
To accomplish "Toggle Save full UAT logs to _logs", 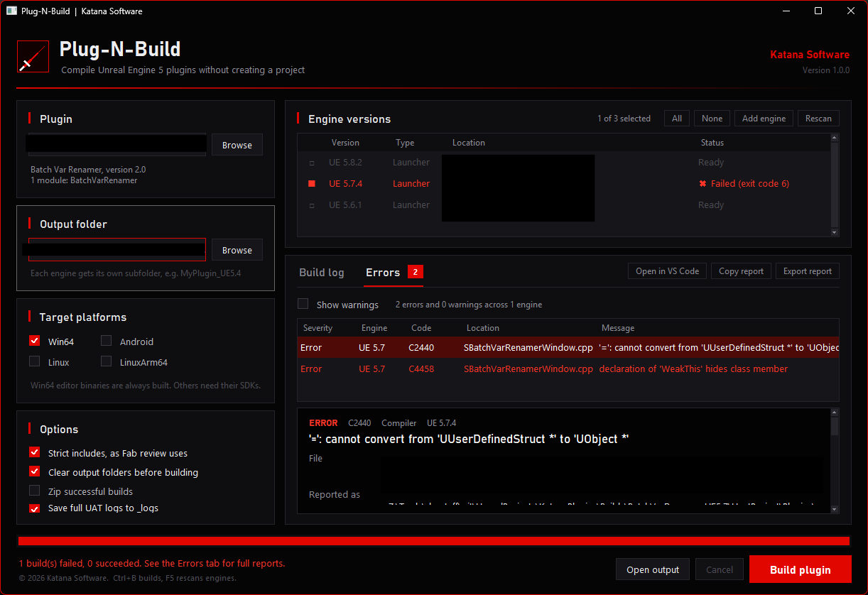I will (x=34, y=508).
